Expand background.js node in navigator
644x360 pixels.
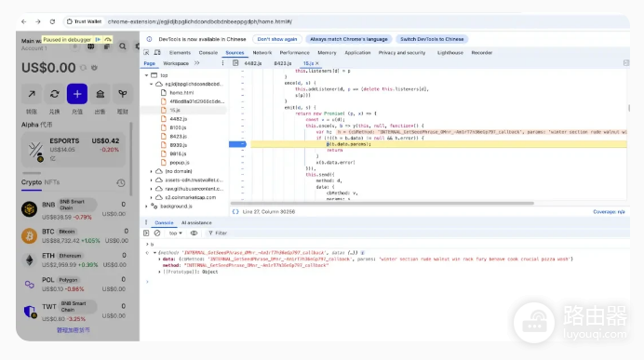147,207
